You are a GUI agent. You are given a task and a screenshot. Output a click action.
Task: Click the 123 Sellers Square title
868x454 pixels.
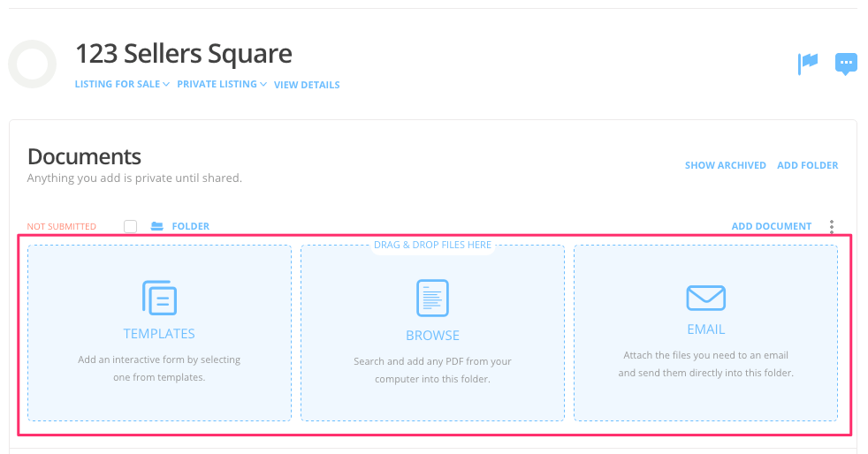tap(184, 54)
